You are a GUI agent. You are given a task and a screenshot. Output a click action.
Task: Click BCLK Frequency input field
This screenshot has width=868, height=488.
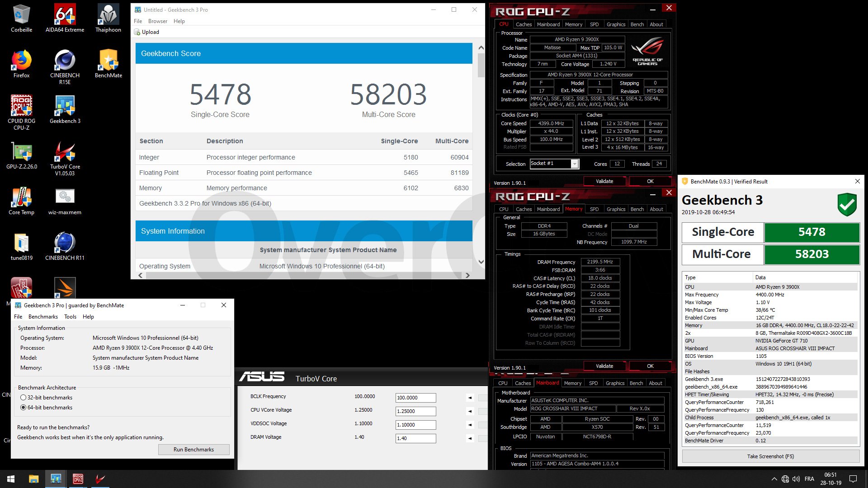click(x=415, y=398)
